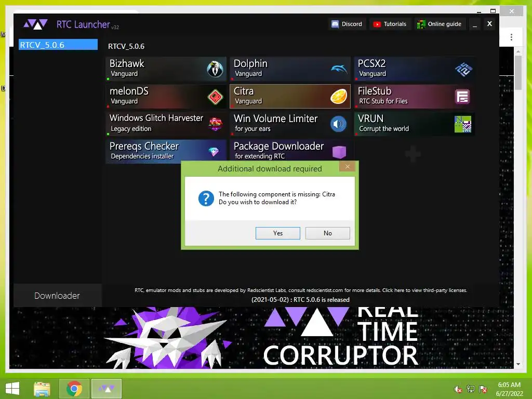Confirm download by clicking Yes
The height and width of the screenshot is (399, 532).
278,233
